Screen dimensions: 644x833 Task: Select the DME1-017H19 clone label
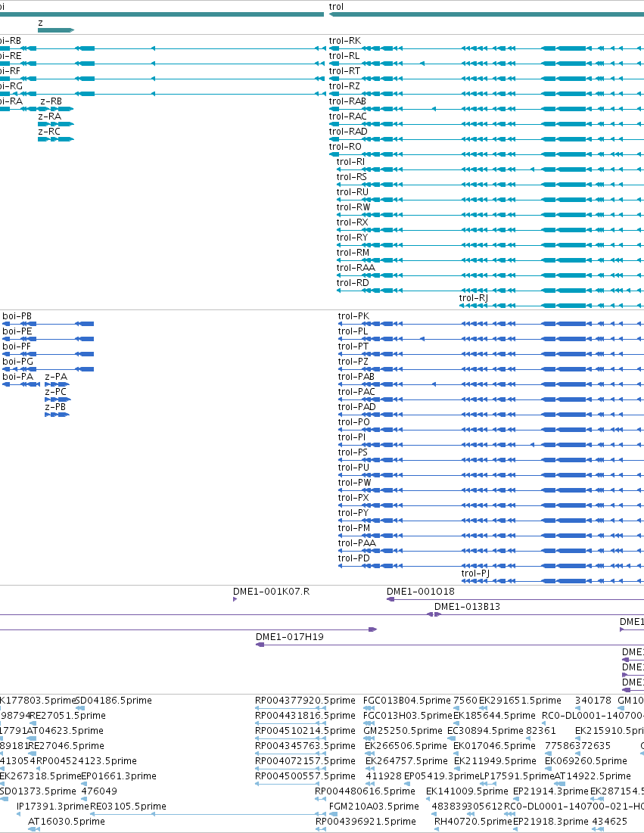[290, 637]
